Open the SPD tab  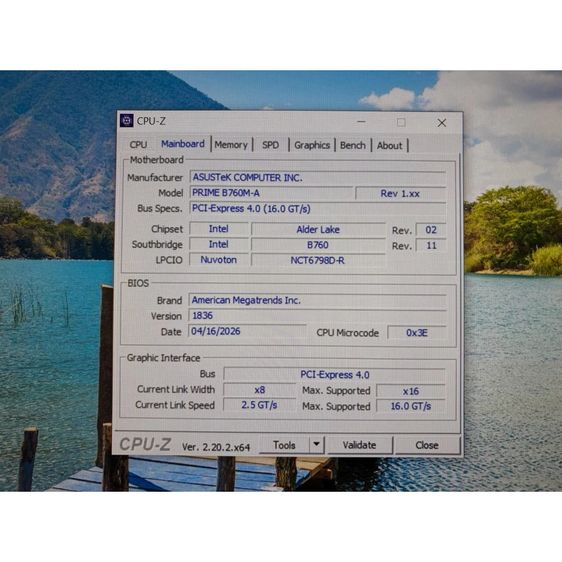pos(270,145)
